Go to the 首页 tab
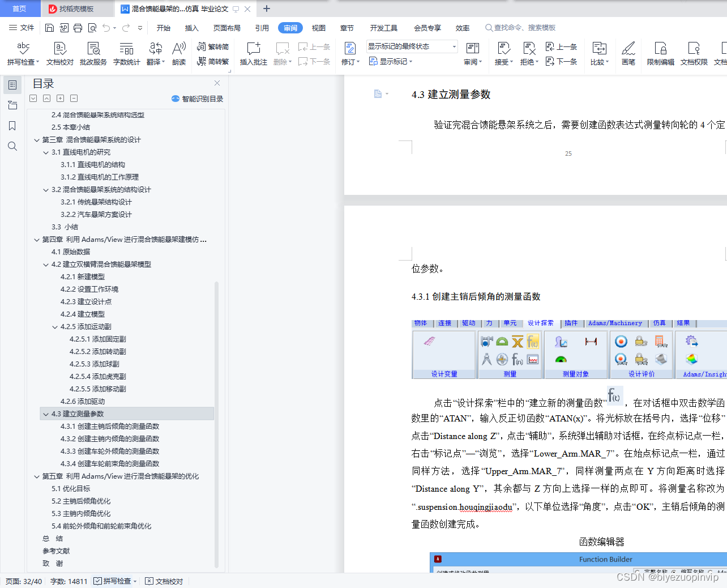The height and width of the screenshot is (588, 727). [20, 8]
